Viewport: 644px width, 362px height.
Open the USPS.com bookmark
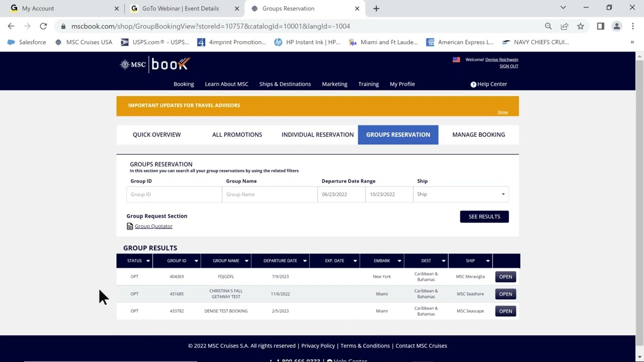[x=155, y=42]
